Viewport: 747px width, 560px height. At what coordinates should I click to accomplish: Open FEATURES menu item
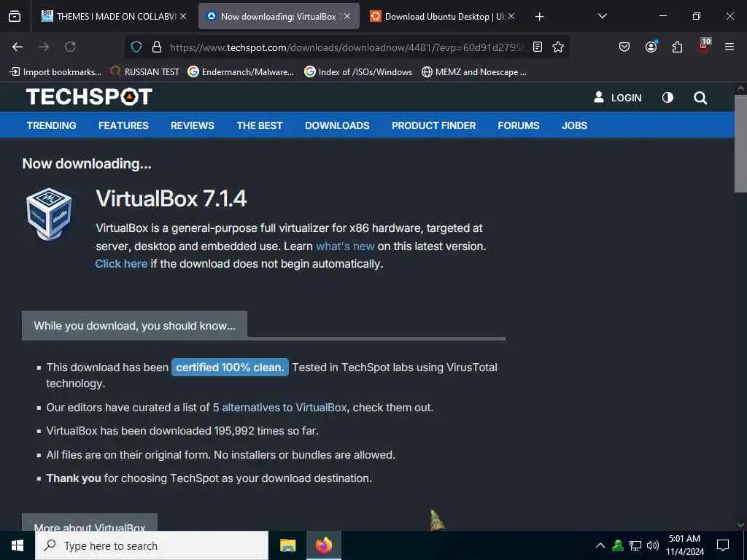click(x=123, y=125)
